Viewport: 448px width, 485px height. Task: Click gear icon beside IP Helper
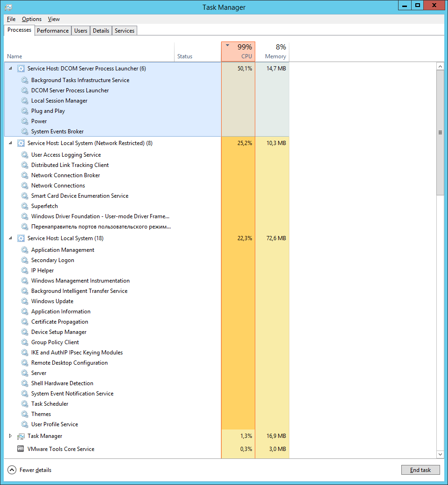pos(25,270)
